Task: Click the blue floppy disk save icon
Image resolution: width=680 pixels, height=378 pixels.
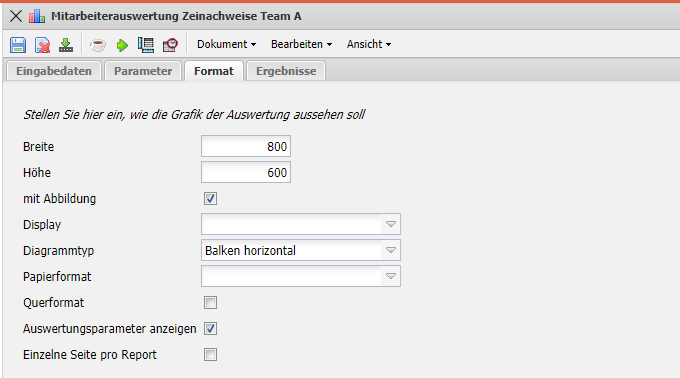Action: [18, 45]
